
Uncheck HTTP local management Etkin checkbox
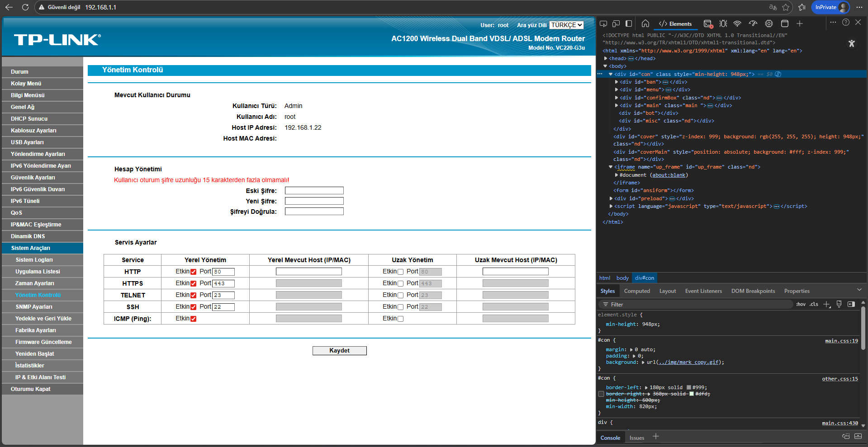[x=194, y=272]
